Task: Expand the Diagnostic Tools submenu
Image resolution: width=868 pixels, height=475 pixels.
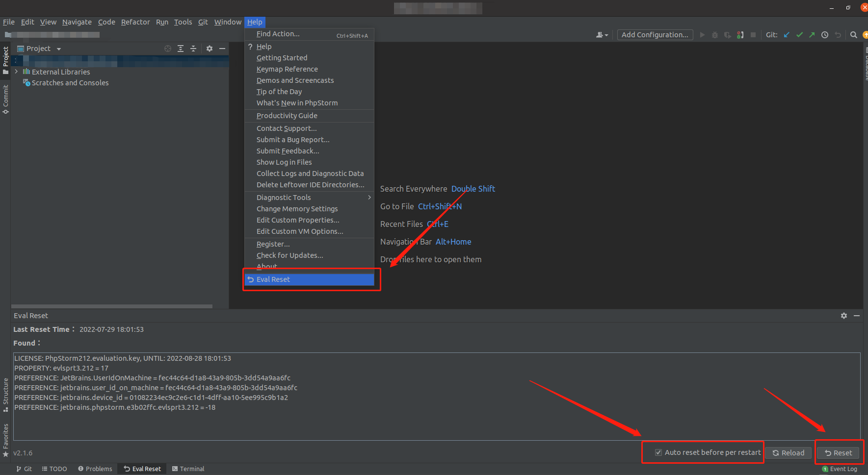Action: click(x=309, y=198)
